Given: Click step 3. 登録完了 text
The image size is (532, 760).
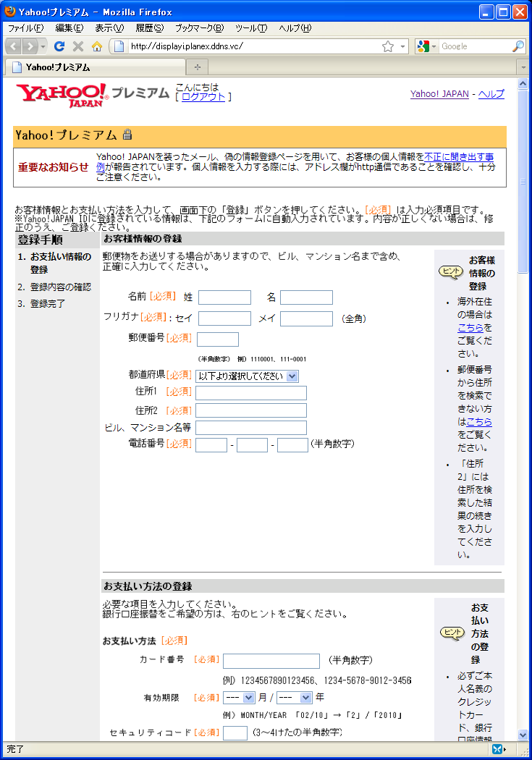Looking at the screenshot, I should point(41,303).
